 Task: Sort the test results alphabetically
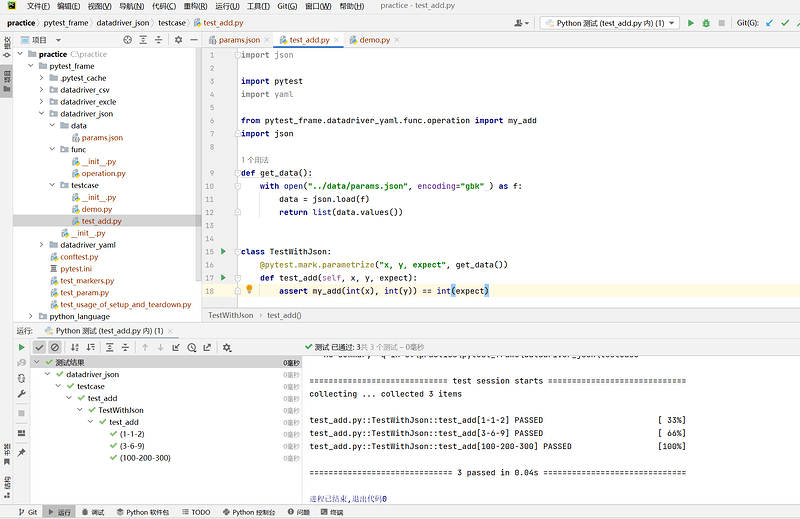74,348
